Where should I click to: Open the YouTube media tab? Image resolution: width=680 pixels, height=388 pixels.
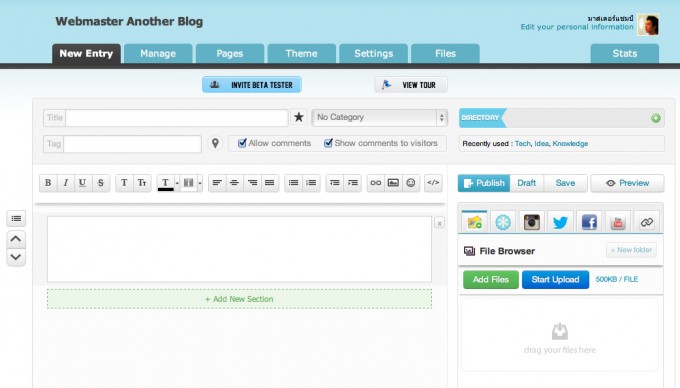pos(618,222)
